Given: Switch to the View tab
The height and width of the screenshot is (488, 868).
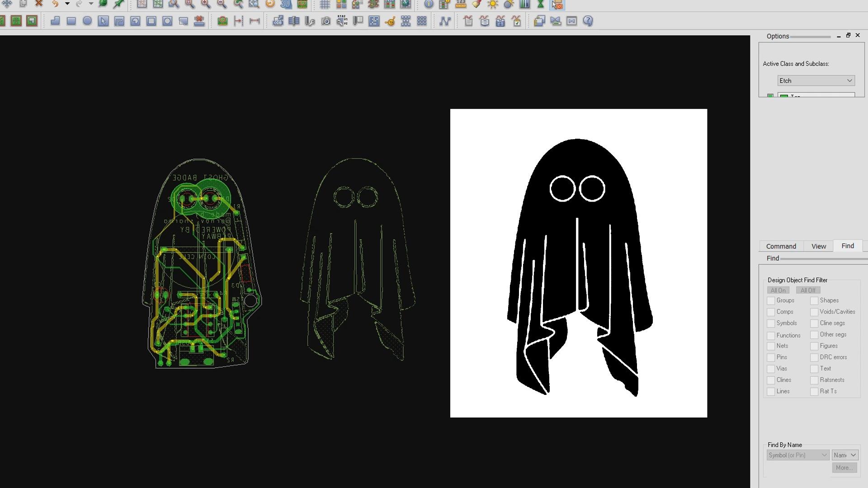Looking at the screenshot, I should [818, 246].
